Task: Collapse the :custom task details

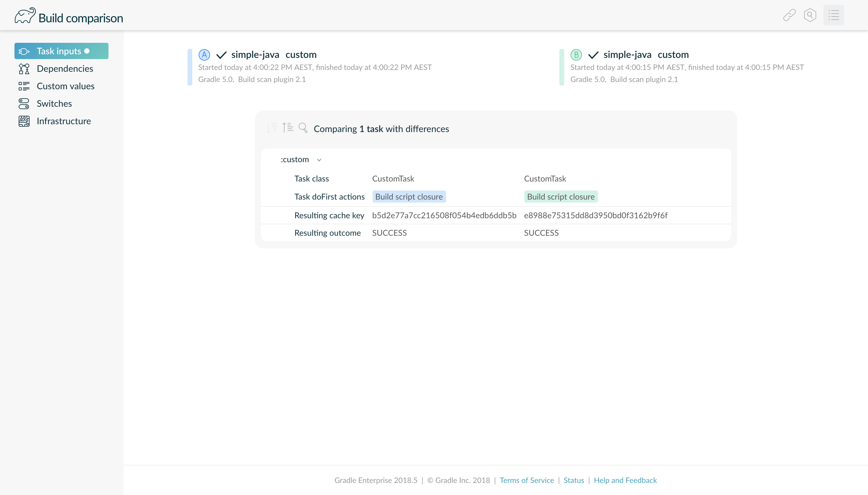Action: point(319,159)
